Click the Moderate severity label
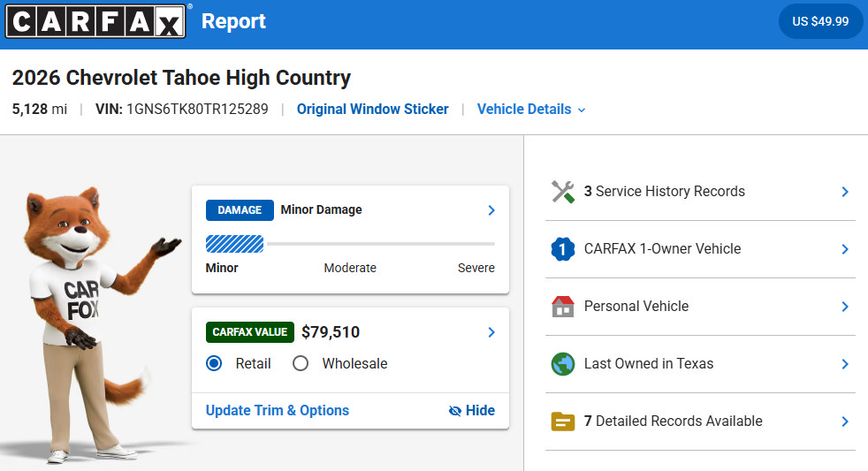 pyautogui.click(x=350, y=268)
